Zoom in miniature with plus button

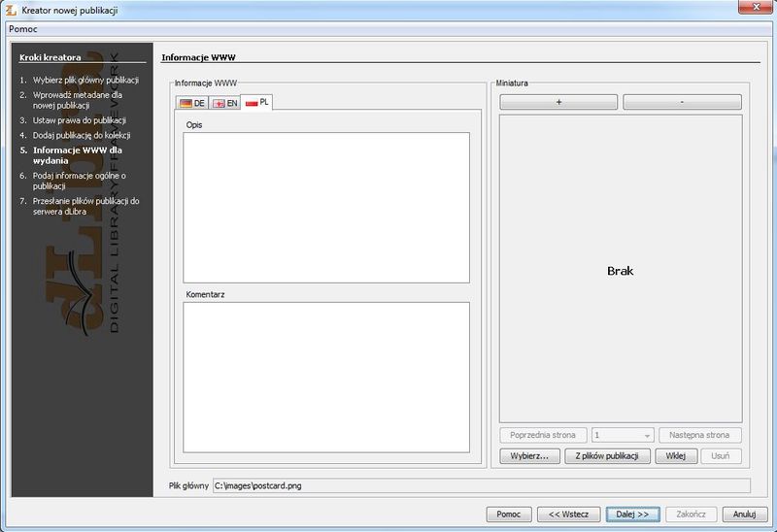(558, 102)
